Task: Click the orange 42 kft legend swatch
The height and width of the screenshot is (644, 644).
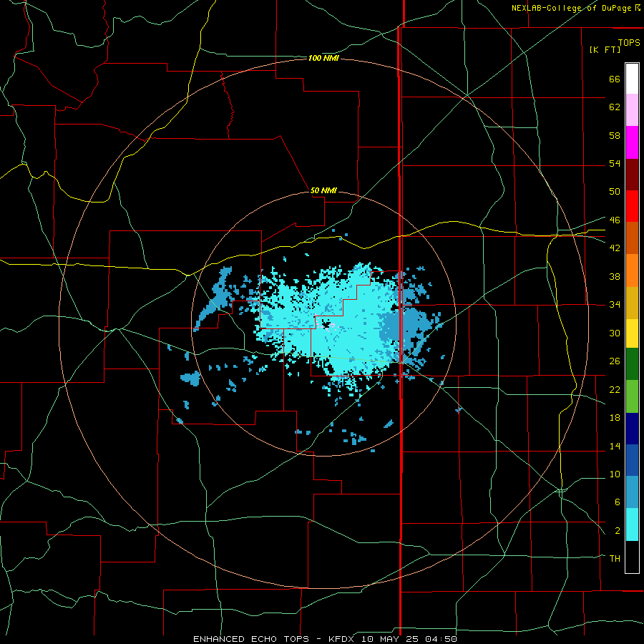Action: pos(632,270)
